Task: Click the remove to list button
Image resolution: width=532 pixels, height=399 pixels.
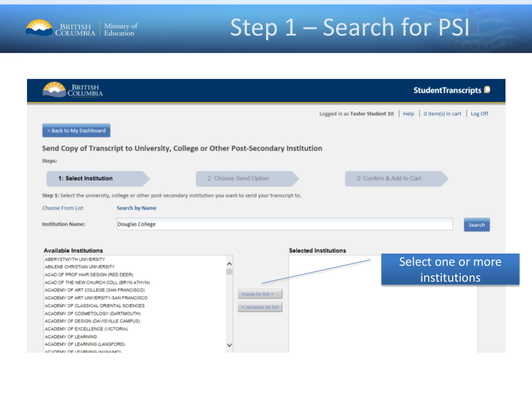Action: pyautogui.click(x=260, y=307)
